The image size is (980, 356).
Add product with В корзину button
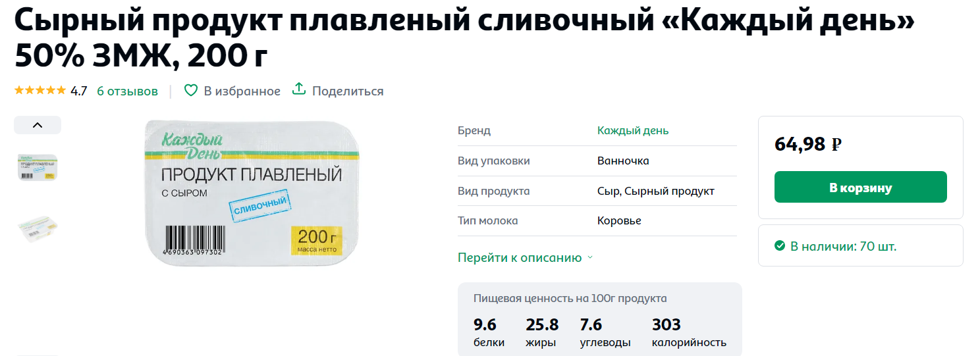pos(860,187)
